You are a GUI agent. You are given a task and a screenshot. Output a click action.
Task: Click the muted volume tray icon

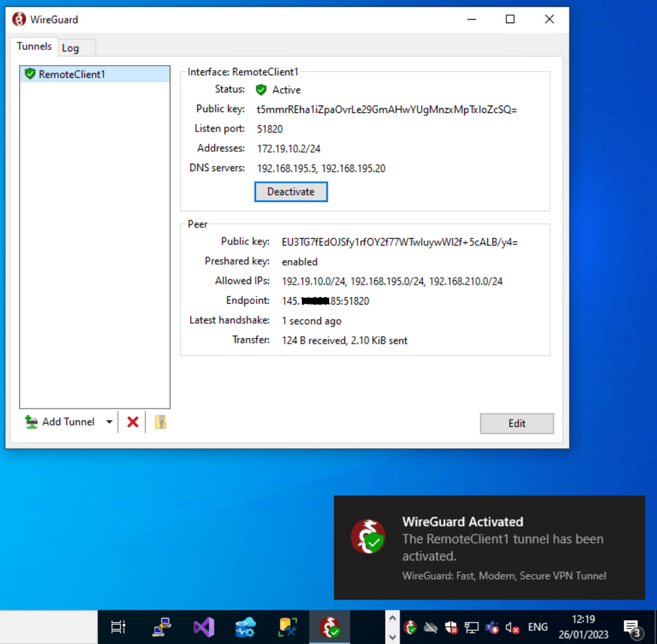513,628
